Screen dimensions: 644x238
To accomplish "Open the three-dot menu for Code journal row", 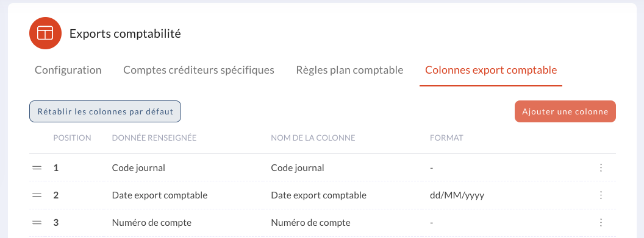I will click(x=601, y=167).
